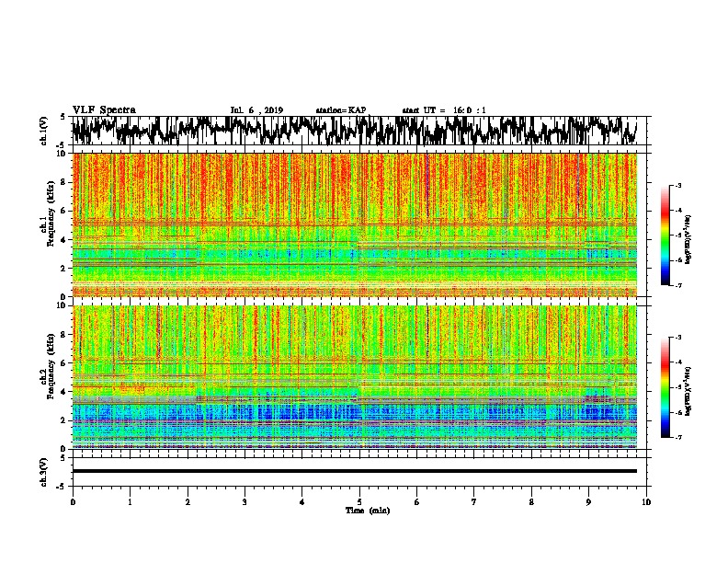Click the "4" kHz tick on ch.2 frequency axis
Viewport: 728px width, 563px height.
(x=64, y=392)
